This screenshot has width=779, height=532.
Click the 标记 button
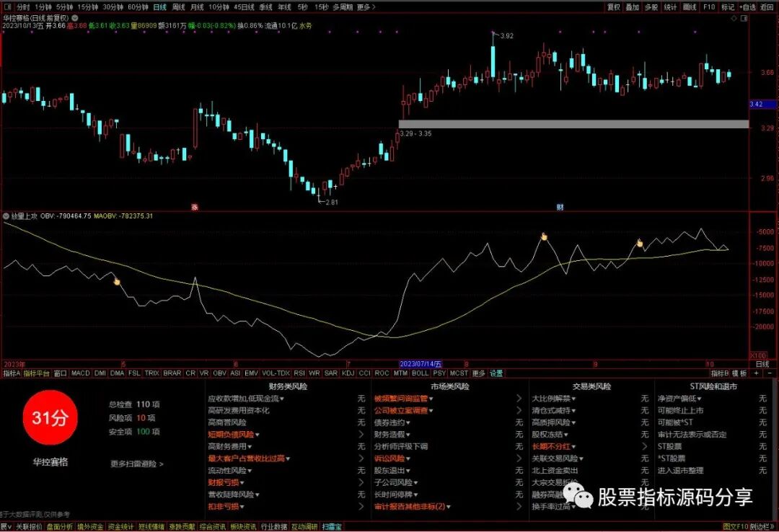[728, 7]
